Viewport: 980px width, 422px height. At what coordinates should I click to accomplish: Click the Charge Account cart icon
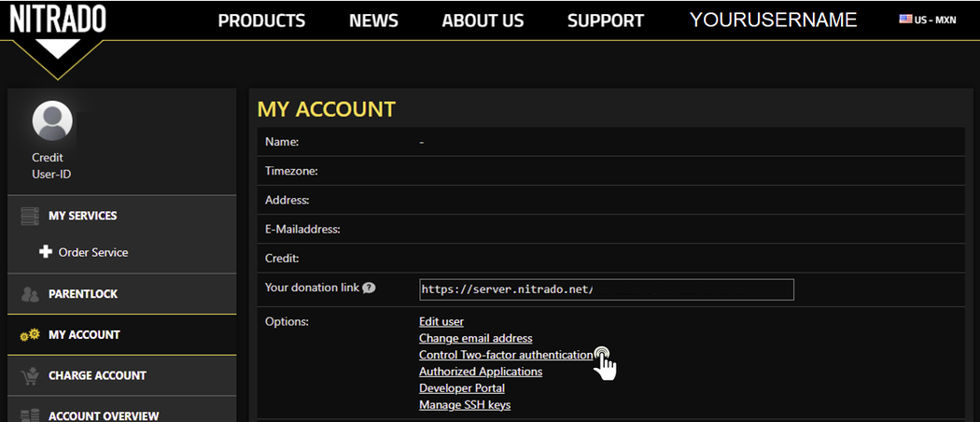coord(30,375)
